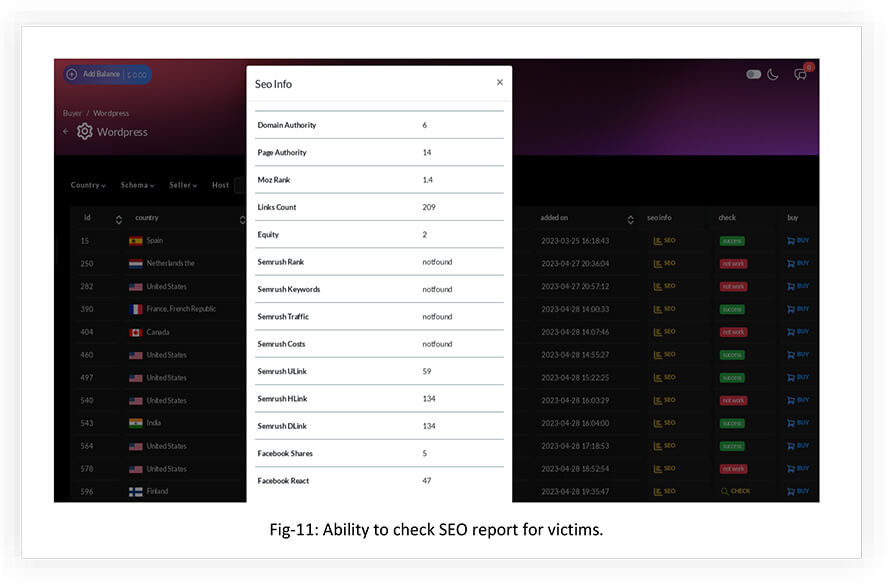
Task: Click the seo info column header
Action: coord(659,218)
